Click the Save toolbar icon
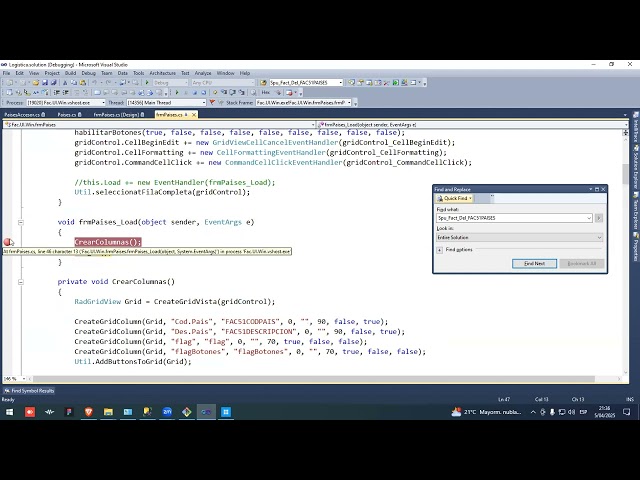Screen dimensions: 640x480 (45, 82)
